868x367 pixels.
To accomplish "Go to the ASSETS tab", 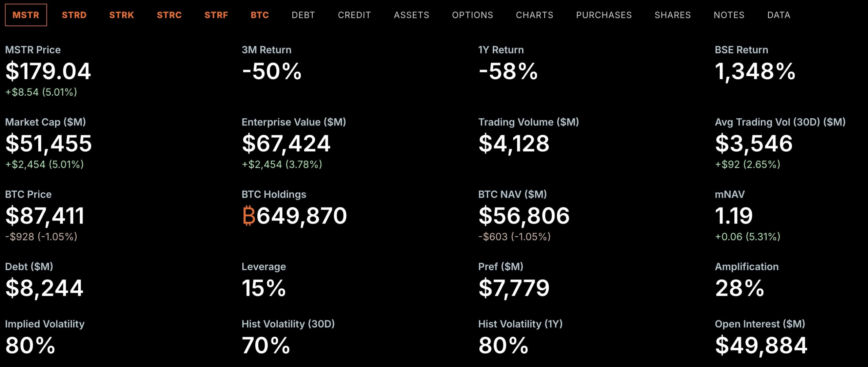I will point(411,15).
